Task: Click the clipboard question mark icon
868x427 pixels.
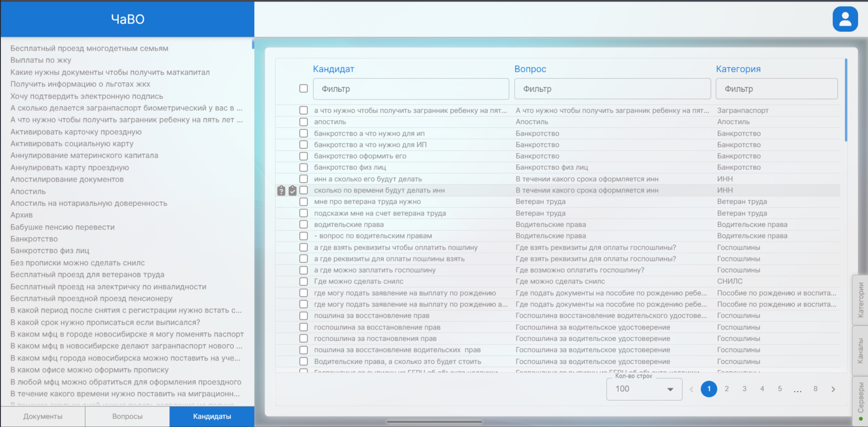Action: tap(281, 191)
